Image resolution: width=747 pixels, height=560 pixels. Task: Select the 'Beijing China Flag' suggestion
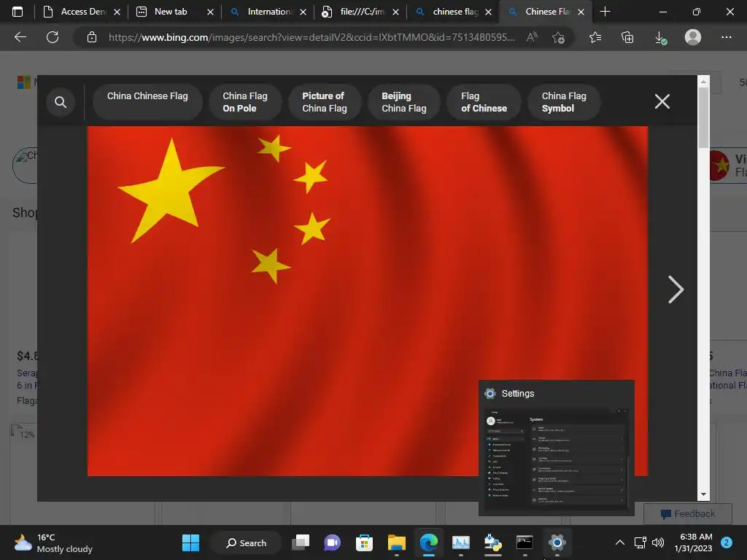pyautogui.click(x=403, y=102)
